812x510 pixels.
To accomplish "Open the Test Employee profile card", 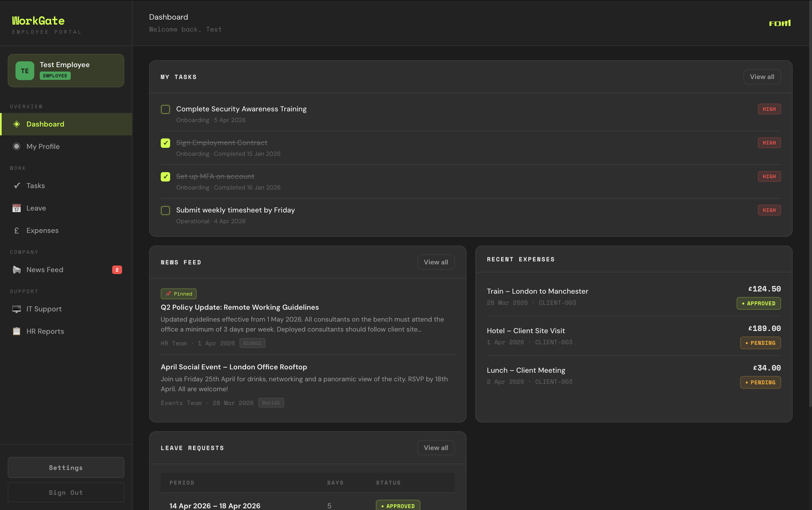I will (66, 70).
